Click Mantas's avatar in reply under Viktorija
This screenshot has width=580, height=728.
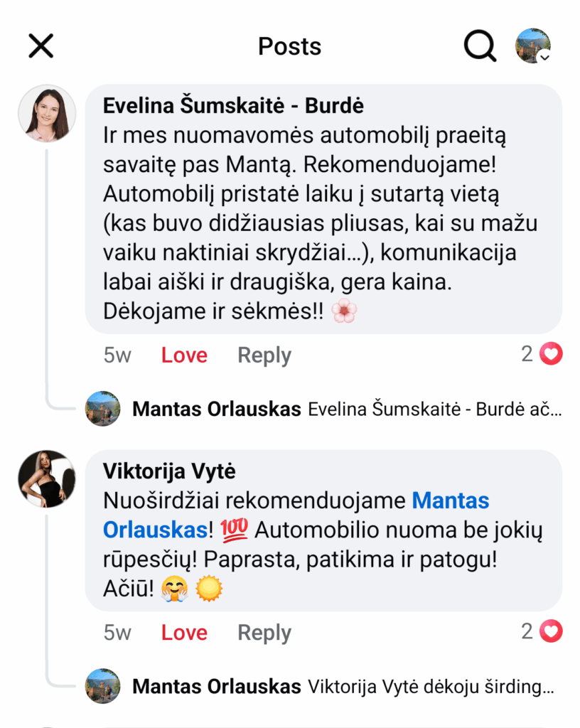(x=103, y=686)
